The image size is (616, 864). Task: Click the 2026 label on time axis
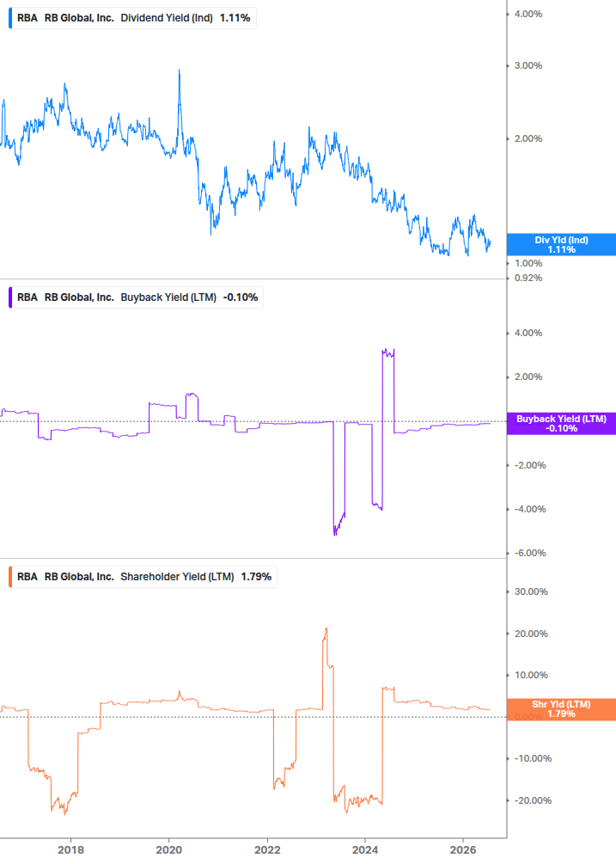(464, 849)
